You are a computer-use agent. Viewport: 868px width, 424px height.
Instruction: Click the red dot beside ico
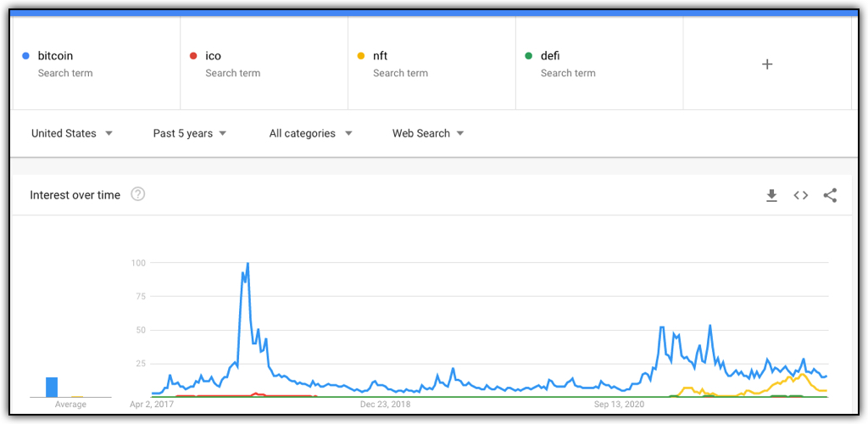[x=193, y=55]
